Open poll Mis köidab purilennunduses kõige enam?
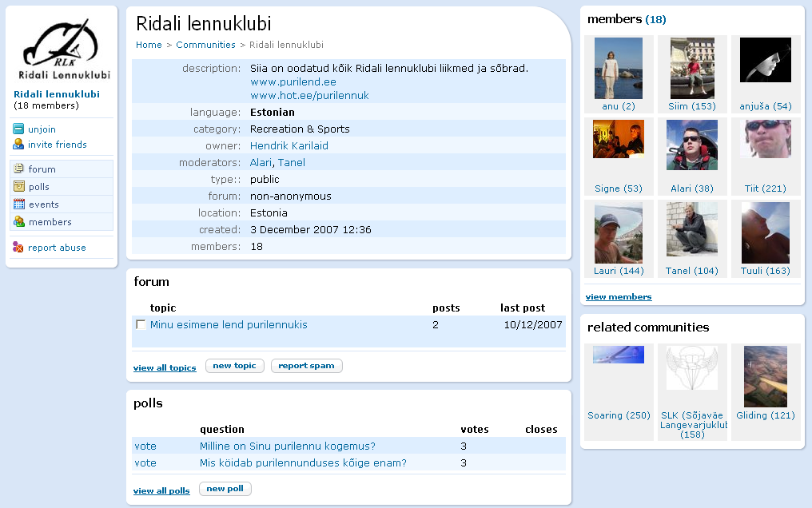 click(x=303, y=462)
